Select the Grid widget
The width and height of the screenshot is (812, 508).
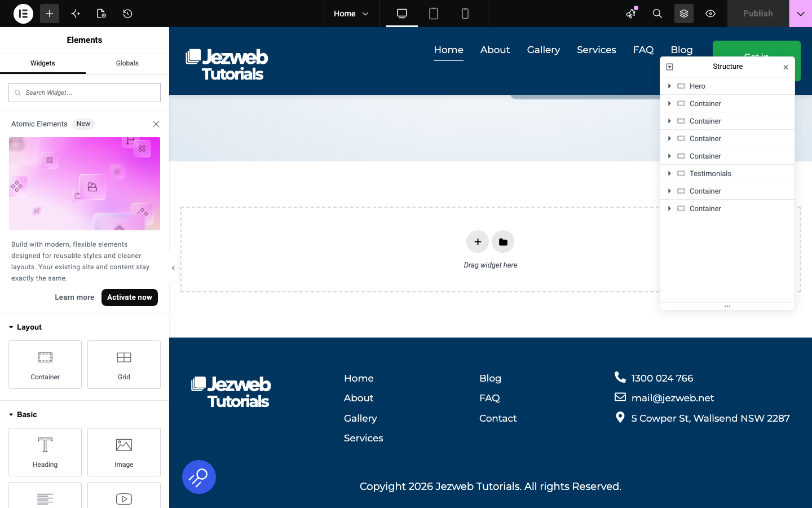pyautogui.click(x=124, y=365)
